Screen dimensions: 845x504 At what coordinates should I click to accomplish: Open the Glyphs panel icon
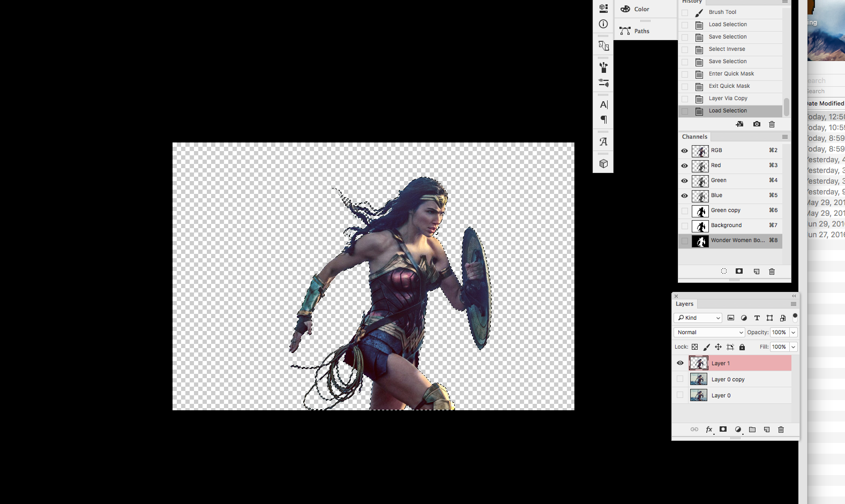[603, 142]
